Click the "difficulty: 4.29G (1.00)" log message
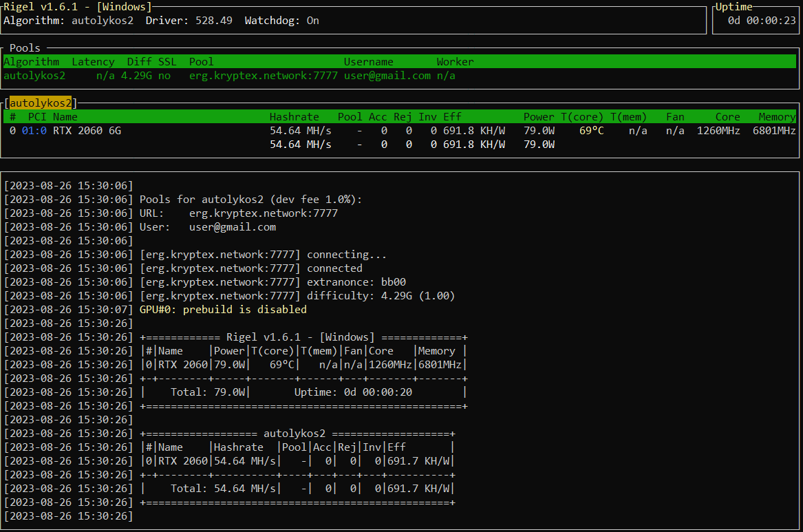Screen dimensions: 803x532 381,296
